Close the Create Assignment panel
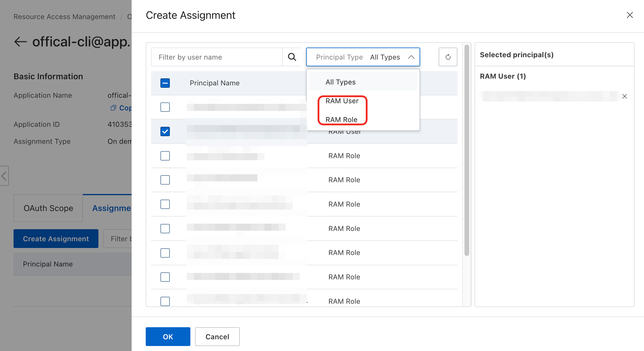 click(630, 15)
